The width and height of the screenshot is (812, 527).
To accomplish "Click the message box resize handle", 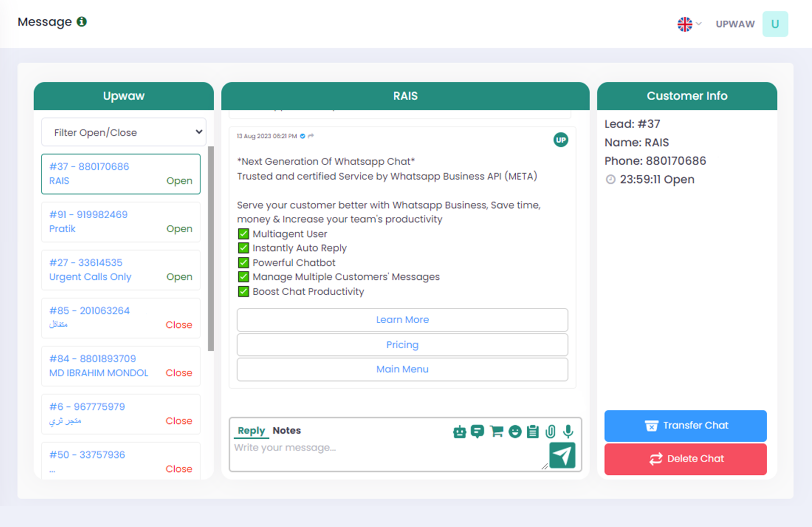I will [x=545, y=466].
